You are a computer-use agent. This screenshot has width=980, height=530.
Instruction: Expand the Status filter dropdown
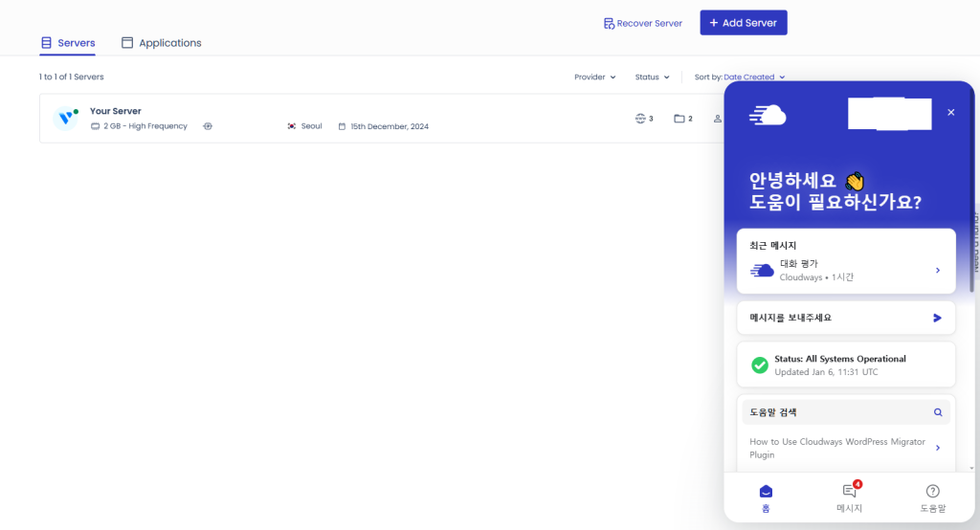(653, 77)
